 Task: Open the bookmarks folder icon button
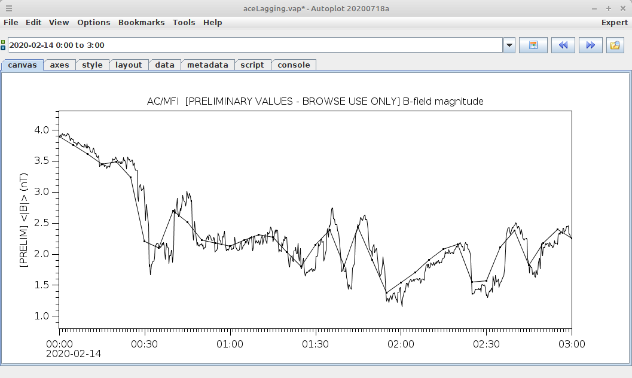615,45
